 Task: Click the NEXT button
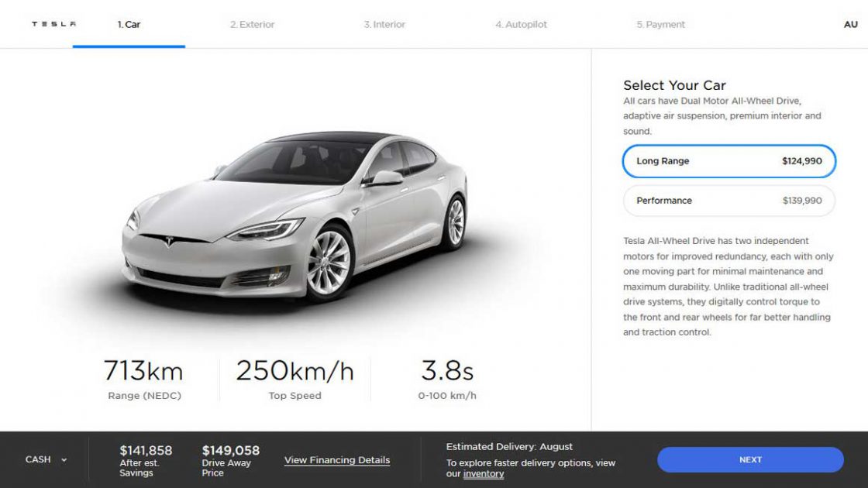point(750,459)
